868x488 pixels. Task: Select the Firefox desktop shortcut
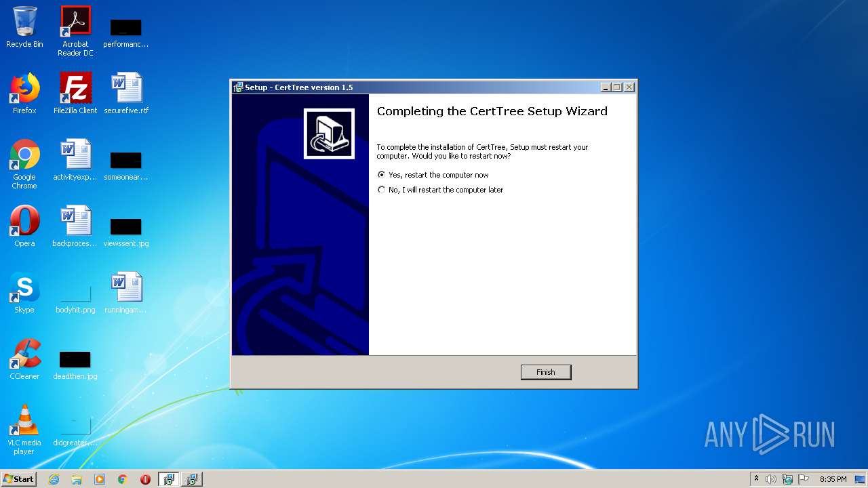24,94
